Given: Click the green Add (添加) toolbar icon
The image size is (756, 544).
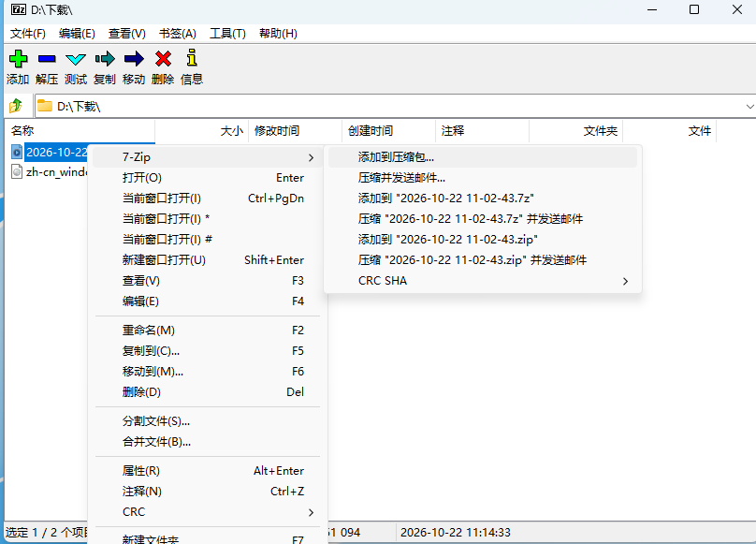Looking at the screenshot, I should click(19, 59).
